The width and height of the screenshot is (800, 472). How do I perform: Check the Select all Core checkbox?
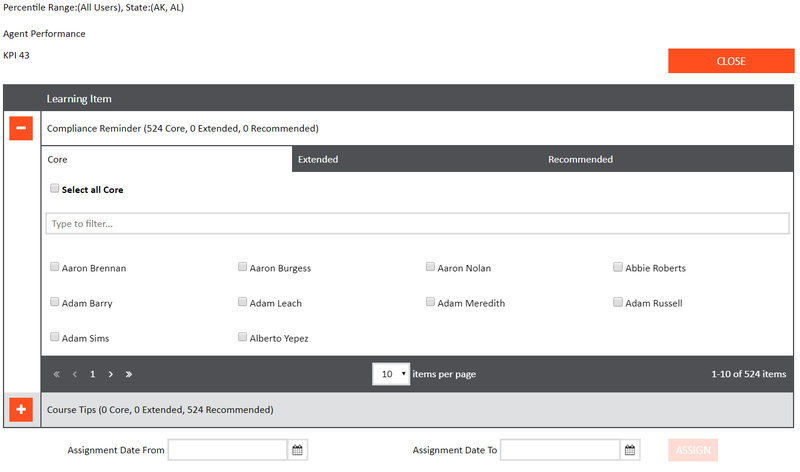click(x=54, y=188)
